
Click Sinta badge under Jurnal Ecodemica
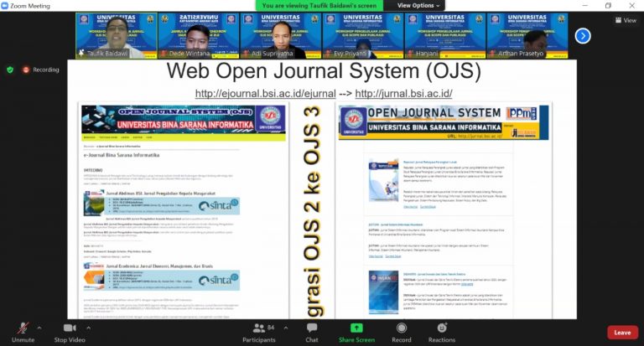[219, 281]
